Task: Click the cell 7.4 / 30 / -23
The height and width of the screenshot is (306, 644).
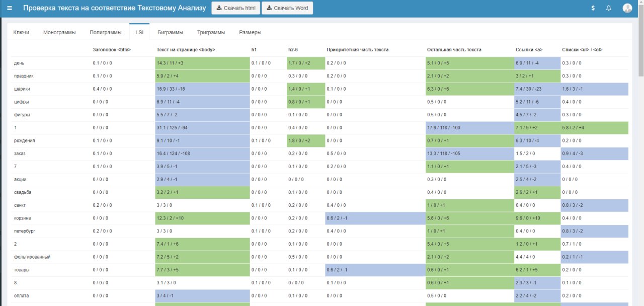Action: (538, 89)
